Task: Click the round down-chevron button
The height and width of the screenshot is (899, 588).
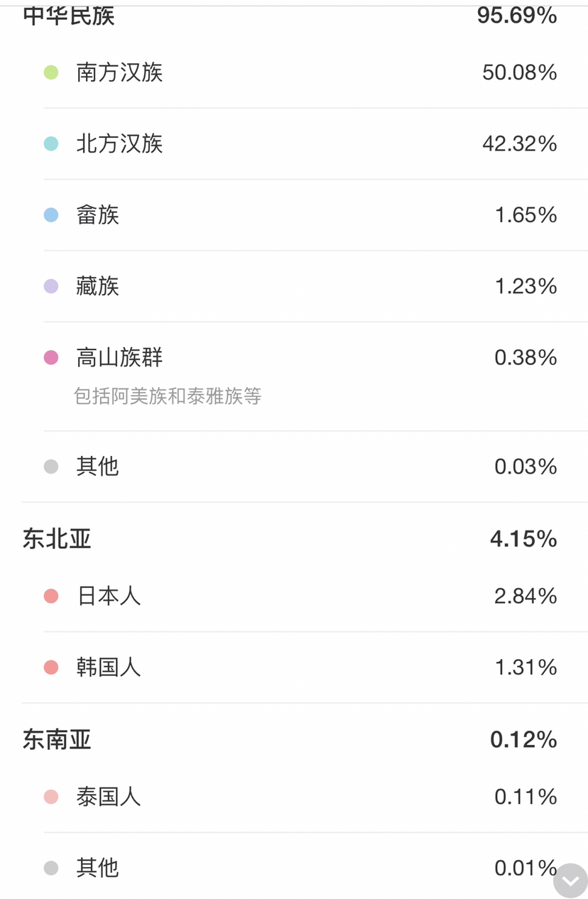Action: click(570, 881)
